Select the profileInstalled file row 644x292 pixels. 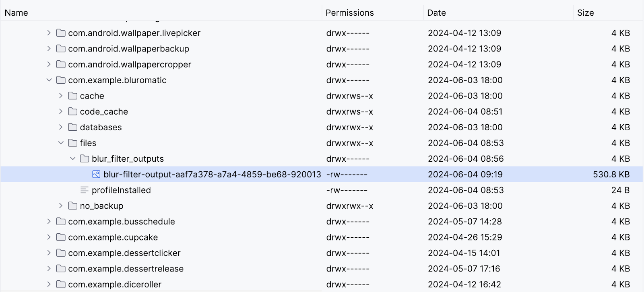pos(121,190)
